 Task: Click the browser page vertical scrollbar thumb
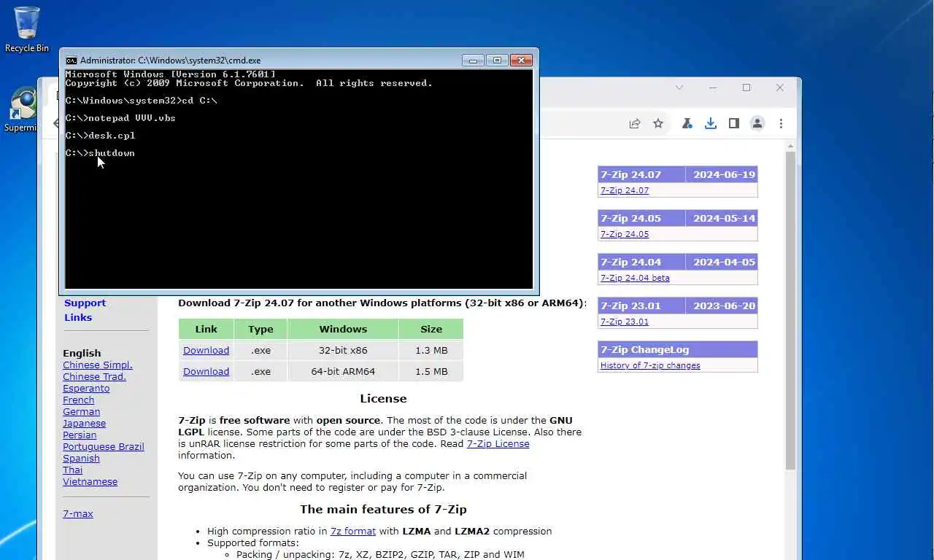[x=790, y=311]
